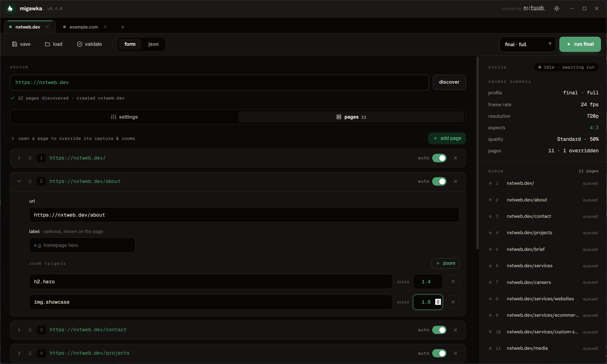Remove the contact page
Viewport: 607px width, 364px height.
(456, 330)
